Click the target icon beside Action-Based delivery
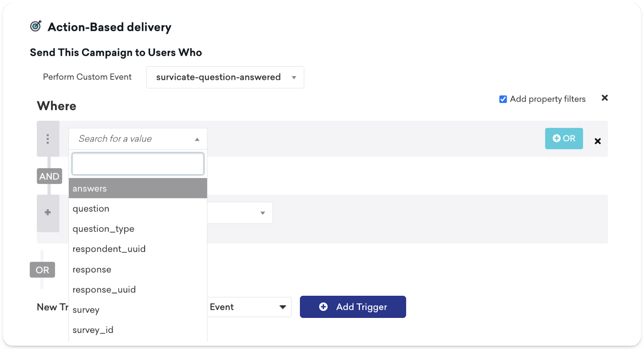The width and height of the screenshot is (644, 349). pos(35,26)
